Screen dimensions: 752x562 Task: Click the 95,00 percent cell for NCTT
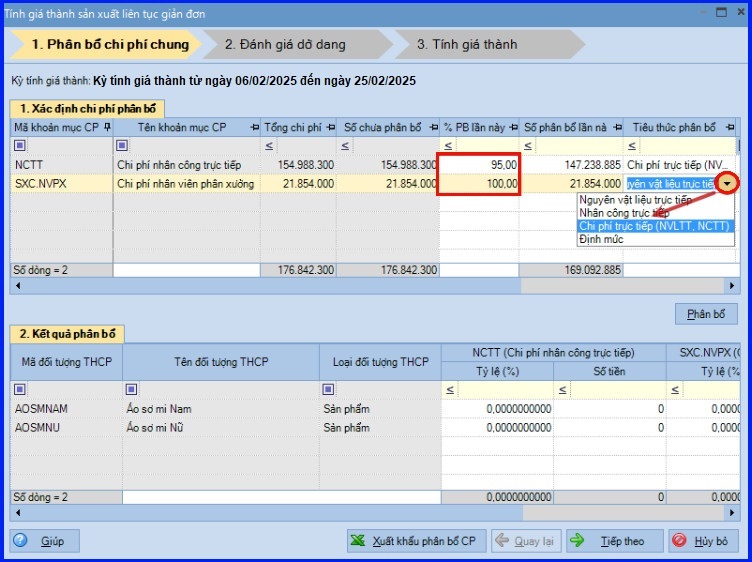click(x=480, y=164)
